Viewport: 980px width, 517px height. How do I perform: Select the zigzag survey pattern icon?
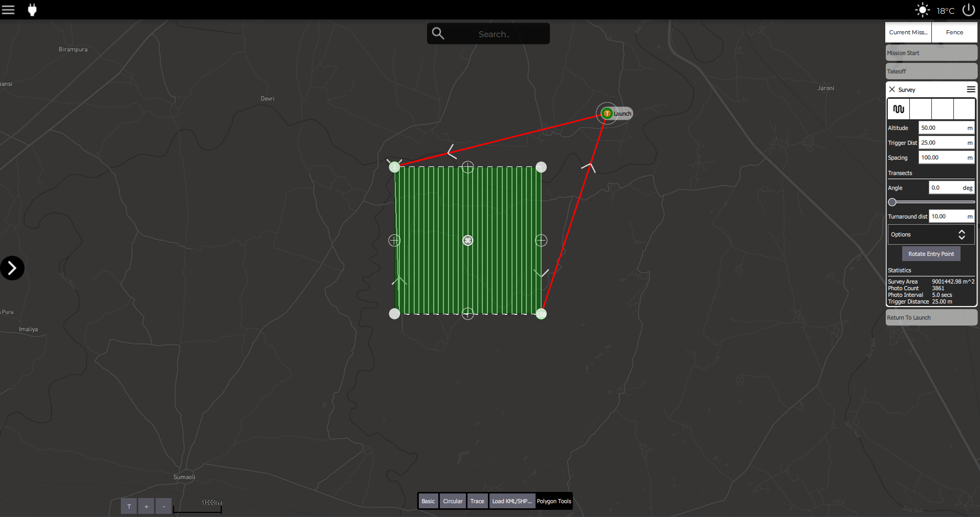pos(899,109)
